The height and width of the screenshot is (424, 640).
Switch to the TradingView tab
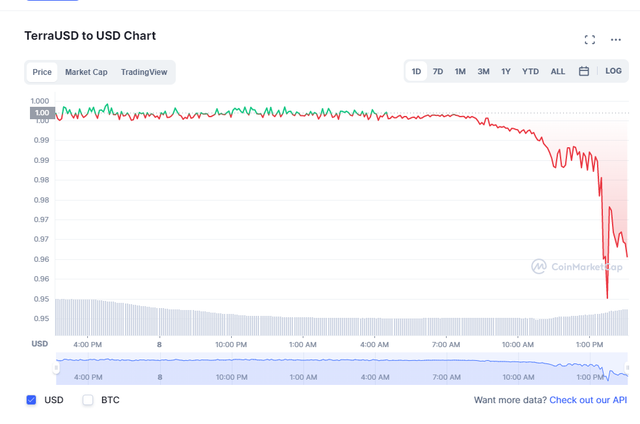coord(144,72)
